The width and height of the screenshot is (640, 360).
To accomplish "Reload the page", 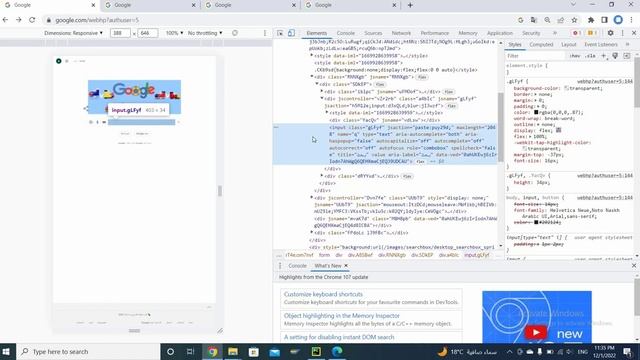I will [32, 20].
